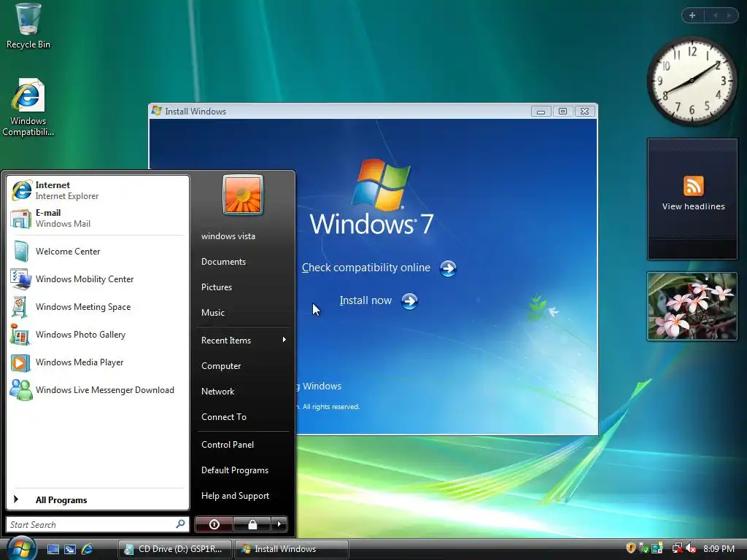Click the power sleep button in Start menu
747x560 pixels.
click(214, 524)
